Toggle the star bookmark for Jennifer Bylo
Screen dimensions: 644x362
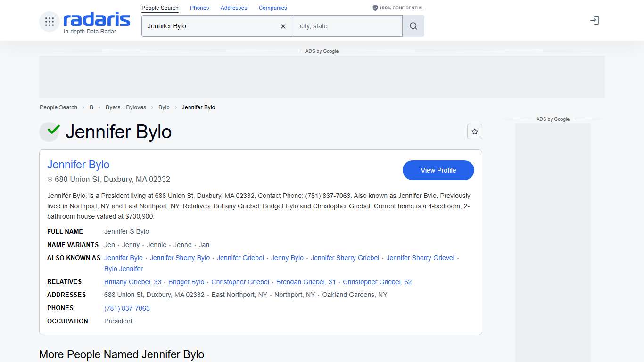click(x=475, y=132)
